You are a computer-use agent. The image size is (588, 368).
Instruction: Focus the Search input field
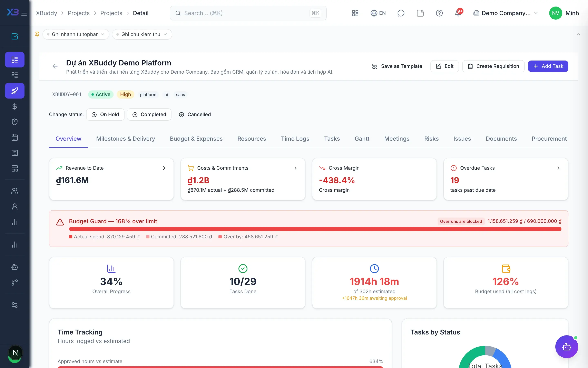(248, 13)
